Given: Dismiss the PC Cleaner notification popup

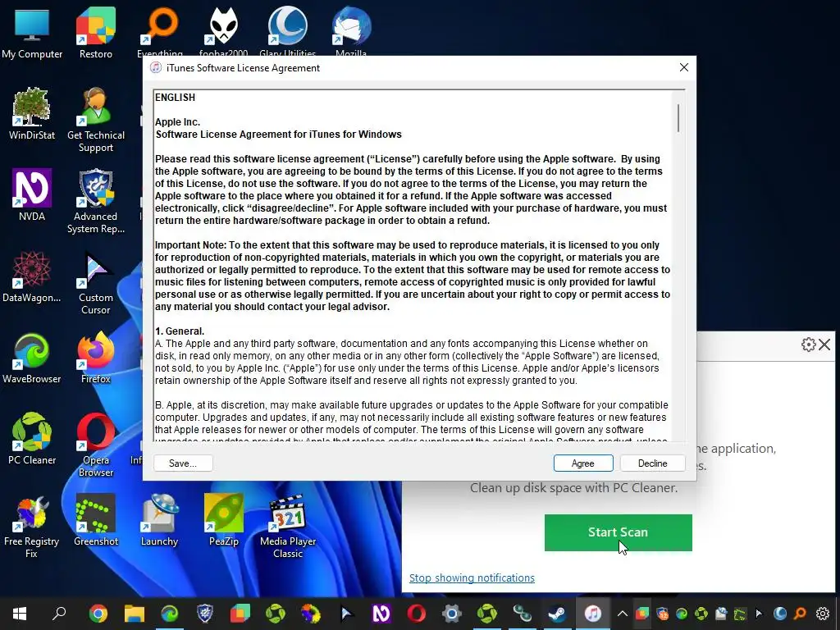Looking at the screenshot, I should (x=824, y=345).
